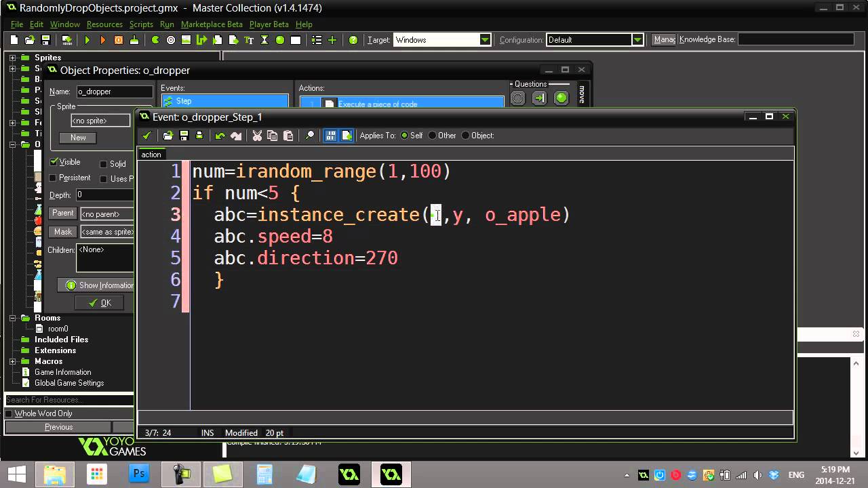868x488 pixels.
Task: Click the New sprite button
Action: coord(78,138)
